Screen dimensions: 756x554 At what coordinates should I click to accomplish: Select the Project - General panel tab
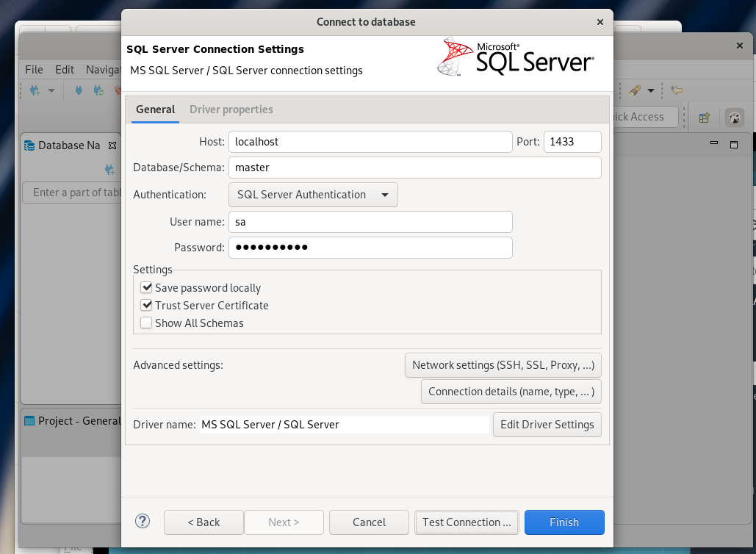pyautogui.click(x=72, y=420)
